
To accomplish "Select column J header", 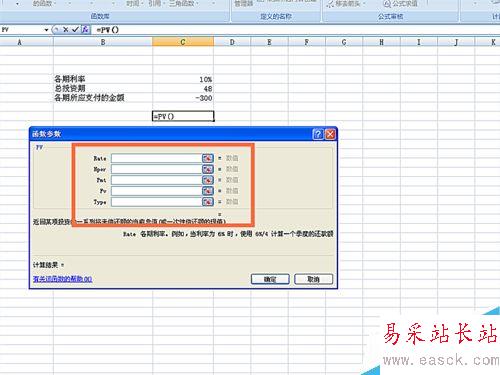I will pyautogui.click(x=456, y=42).
